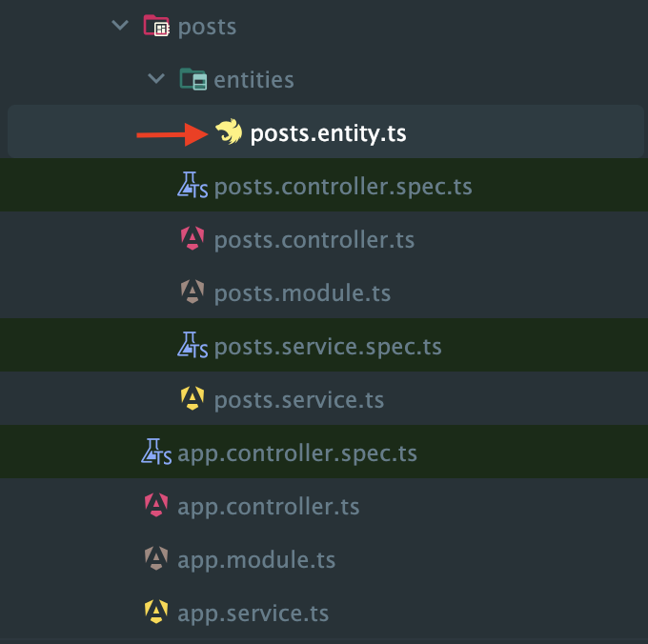Click the flask icon of posts.service.spec.ts
This screenshot has width=648, height=644.
192,345
